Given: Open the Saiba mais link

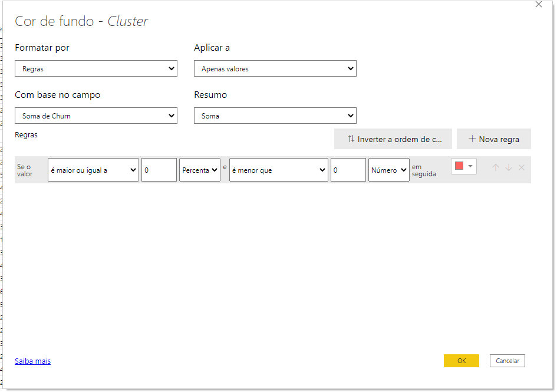Looking at the screenshot, I should (x=32, y=361).
